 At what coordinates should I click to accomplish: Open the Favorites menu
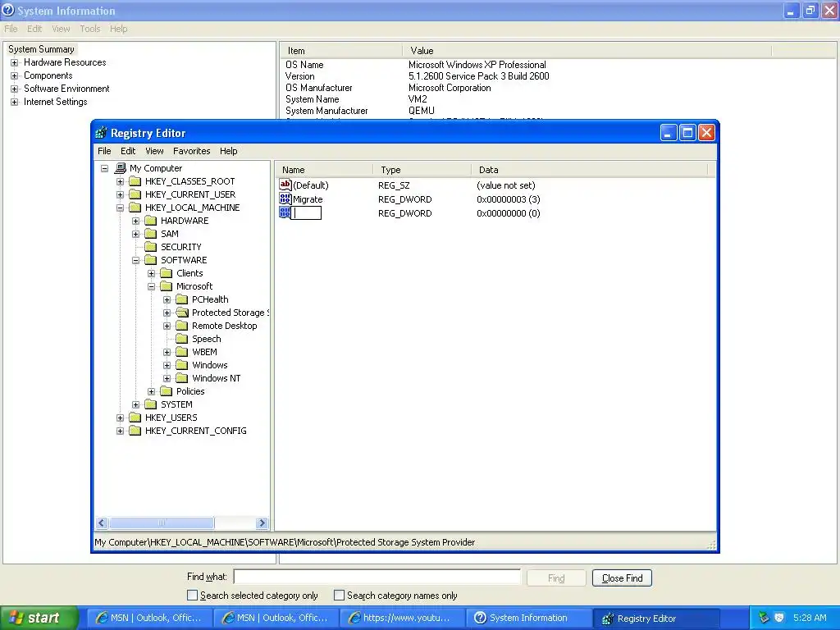click(191, 151)
